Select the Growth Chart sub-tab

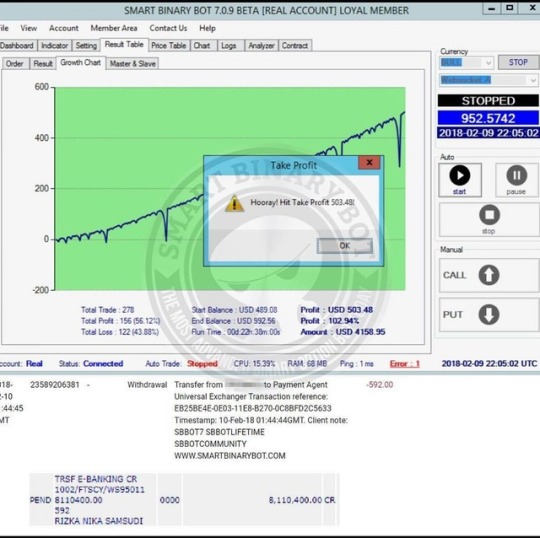81,63
